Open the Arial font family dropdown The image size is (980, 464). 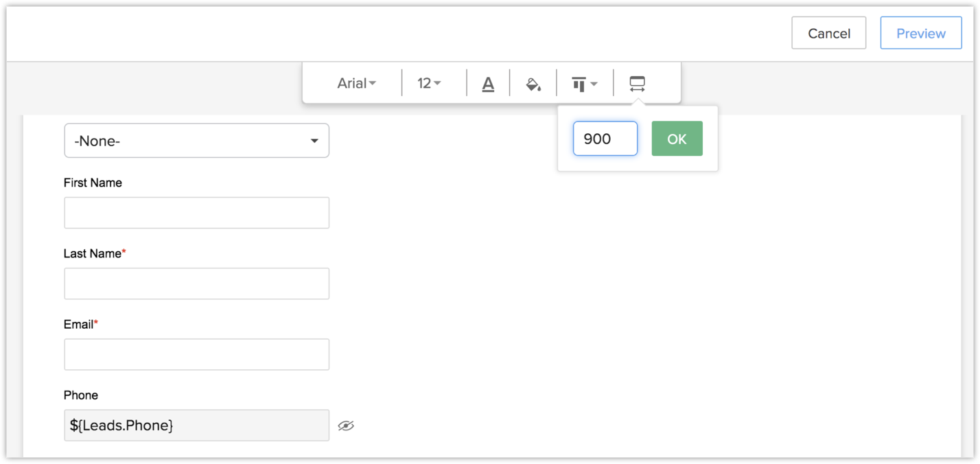click(357, 84)
